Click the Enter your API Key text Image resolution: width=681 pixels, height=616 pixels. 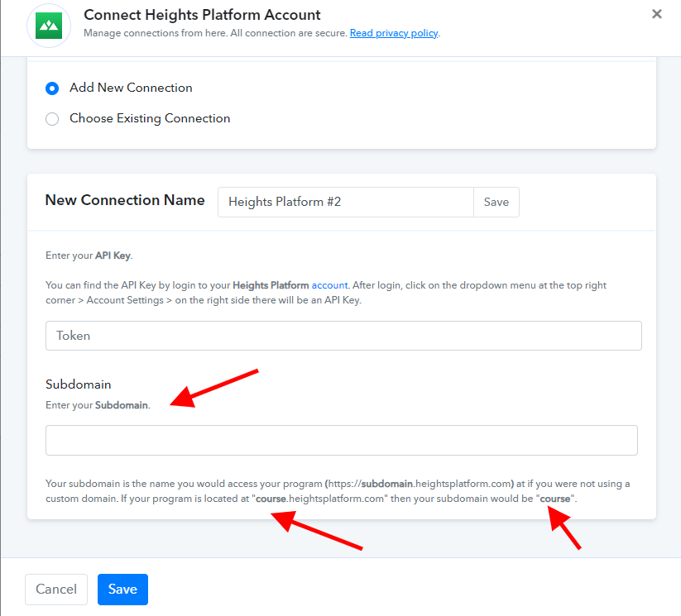coord(89,255)
